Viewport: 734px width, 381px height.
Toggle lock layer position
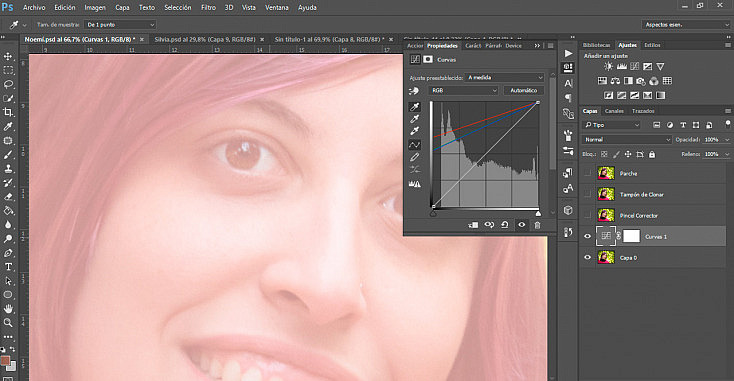628,154
